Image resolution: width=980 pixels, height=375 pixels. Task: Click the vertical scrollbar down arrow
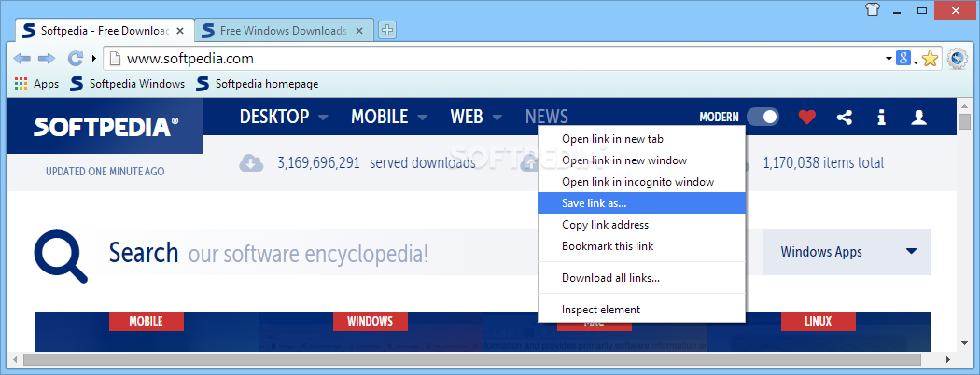tap(964, 343)
